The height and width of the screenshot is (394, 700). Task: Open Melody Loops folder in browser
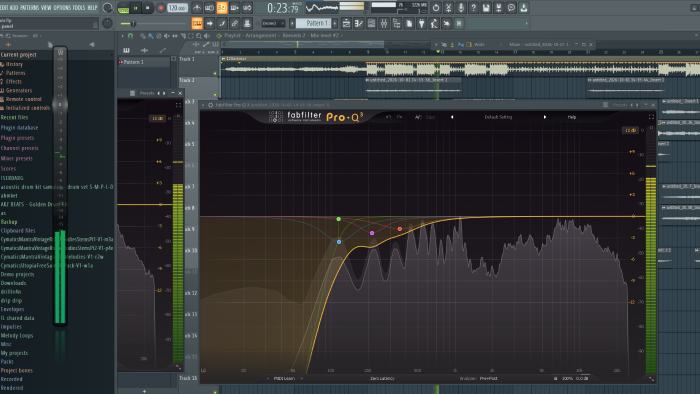click(x=17, y=336)
